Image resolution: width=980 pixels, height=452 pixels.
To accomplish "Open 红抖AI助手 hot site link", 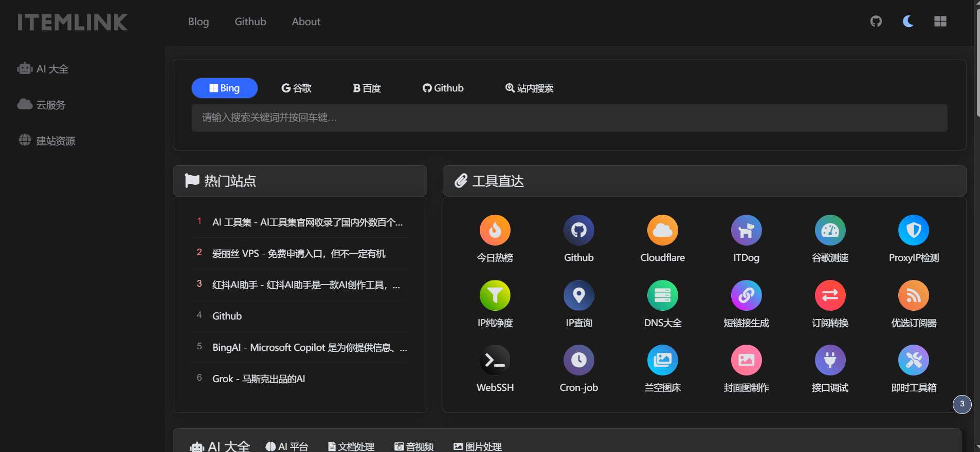I will coord(306,285).
